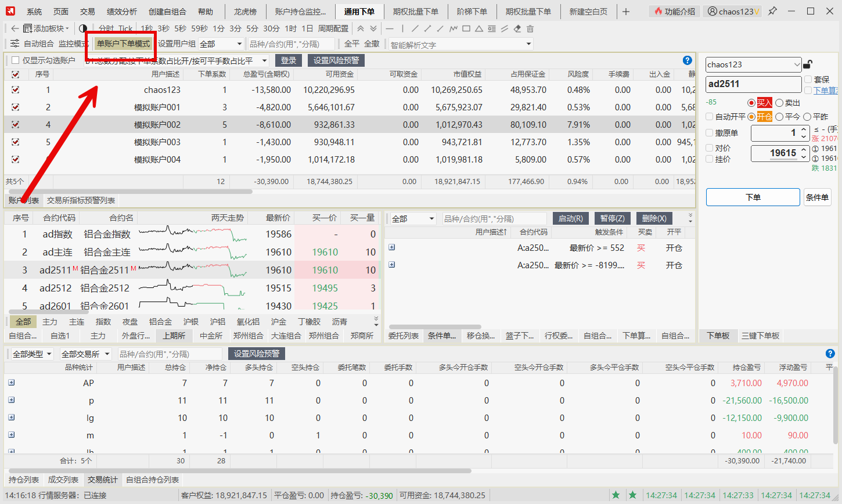Screen dimensions: 842x504
Task: Click the 条件单 button
Action: tap(817, 197)
